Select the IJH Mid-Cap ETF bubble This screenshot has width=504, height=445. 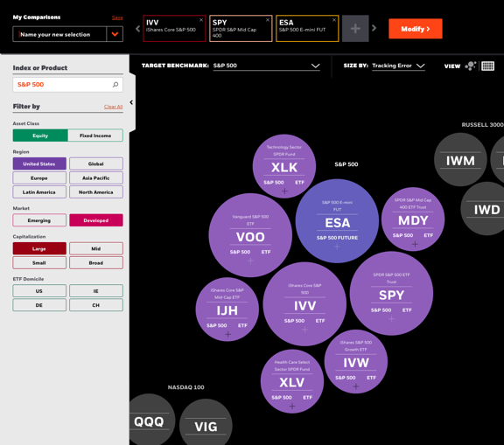227,309
